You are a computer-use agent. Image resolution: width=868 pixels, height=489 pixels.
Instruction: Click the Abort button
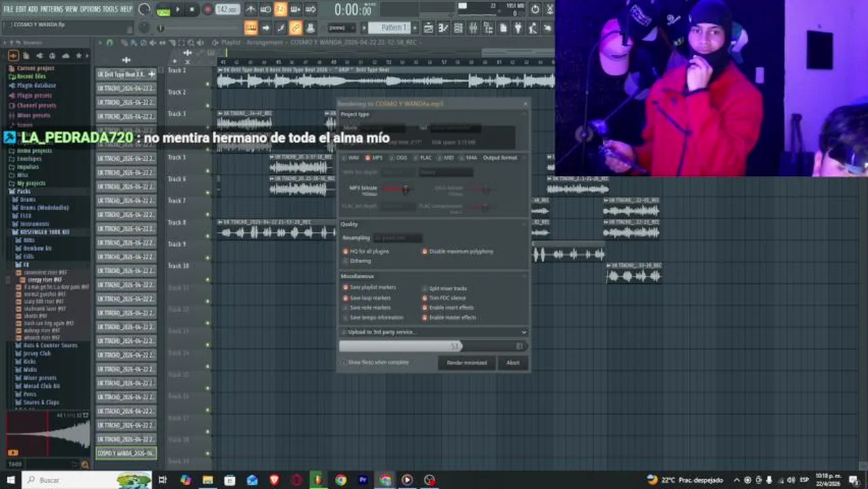pyautogui.click(x=513, y=363)
